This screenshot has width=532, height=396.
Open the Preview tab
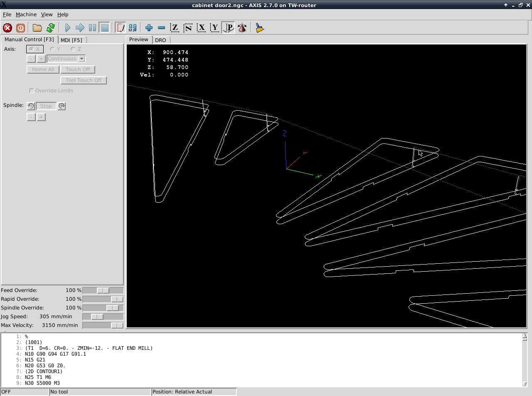138,40
